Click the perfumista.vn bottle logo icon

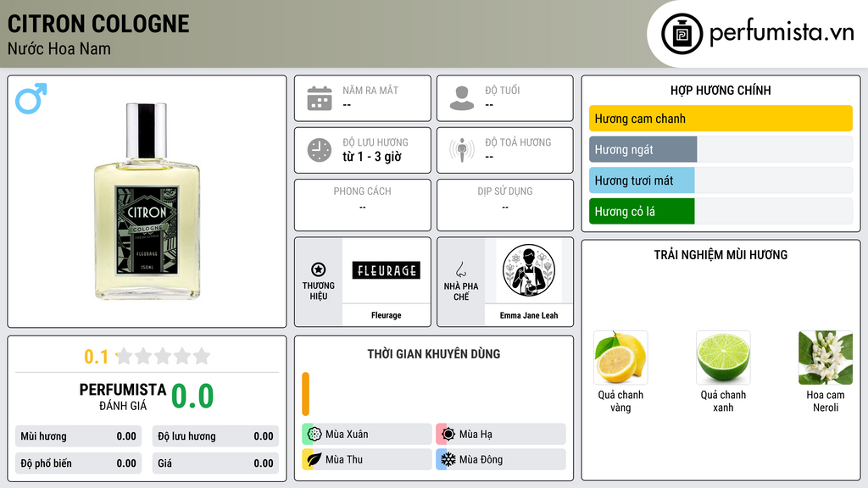tap(682, 34)
